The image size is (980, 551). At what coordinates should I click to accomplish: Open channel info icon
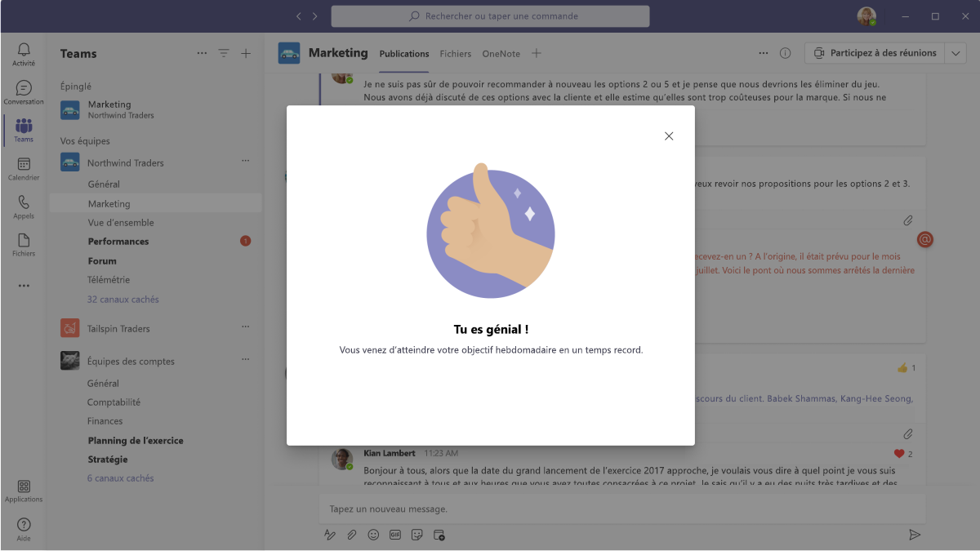(785, 53)
